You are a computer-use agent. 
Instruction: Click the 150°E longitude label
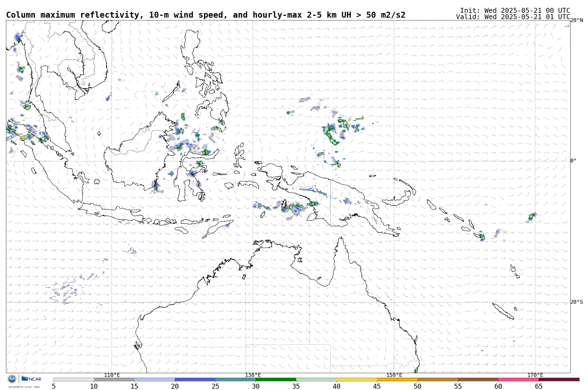pyautogui.click(x=394, y=375)
